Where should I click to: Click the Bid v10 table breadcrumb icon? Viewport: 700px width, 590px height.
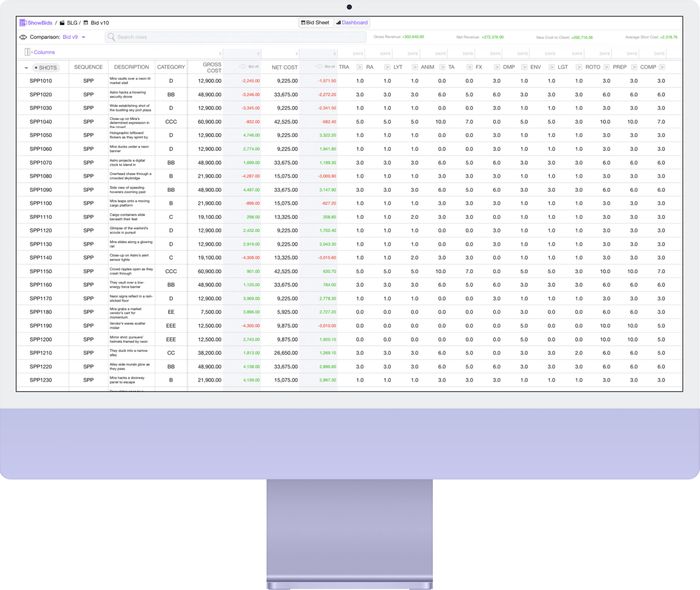tap(86, 23)
